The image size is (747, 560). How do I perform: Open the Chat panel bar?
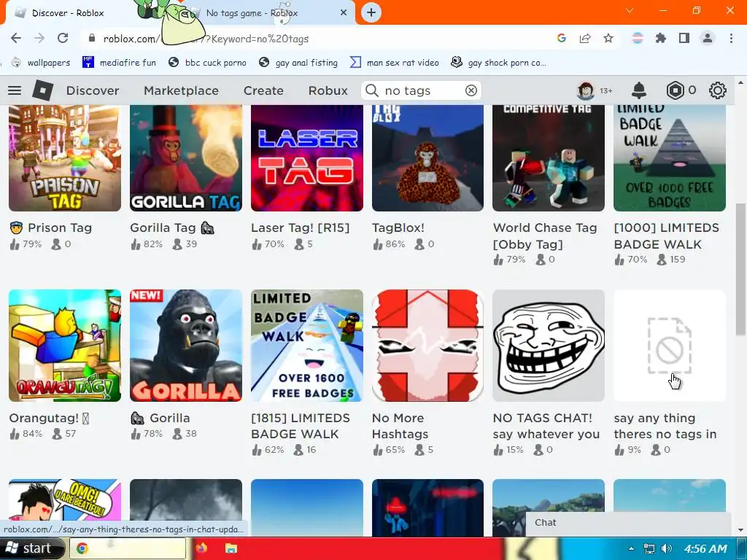(x=628, y=523)
